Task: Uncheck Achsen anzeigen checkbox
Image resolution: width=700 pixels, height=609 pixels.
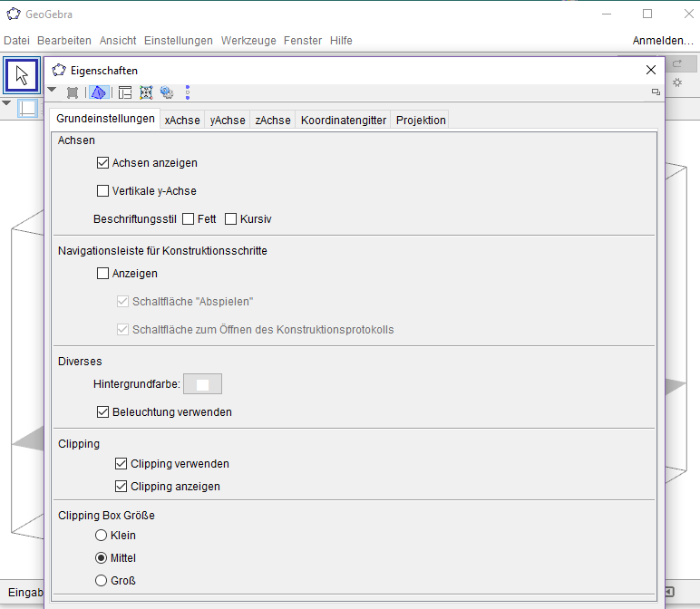Action: [x=102, y=163]
